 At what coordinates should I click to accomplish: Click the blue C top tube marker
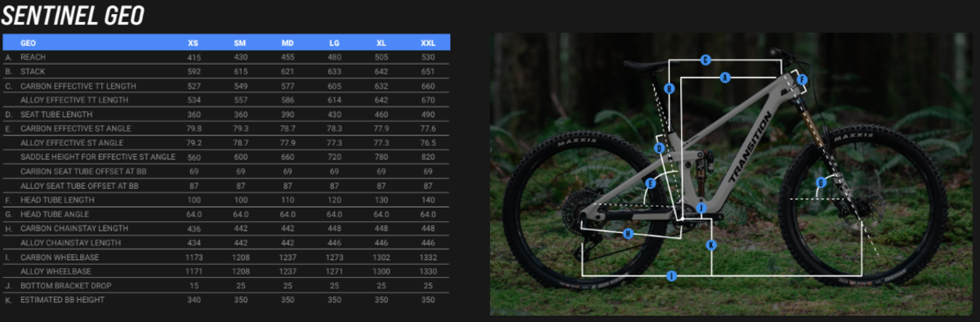[x=706, y=60]
